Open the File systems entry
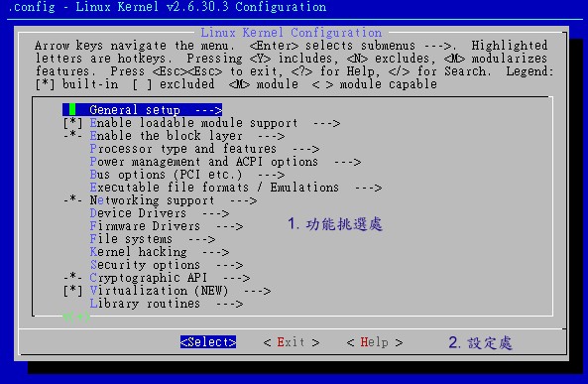 pyautogui.click(x=131, y=239)
